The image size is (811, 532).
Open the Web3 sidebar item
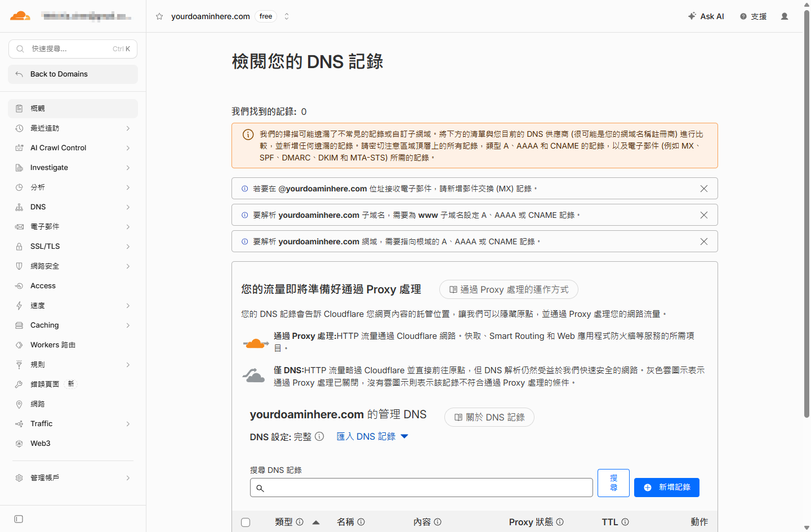(x=73, y=444)
